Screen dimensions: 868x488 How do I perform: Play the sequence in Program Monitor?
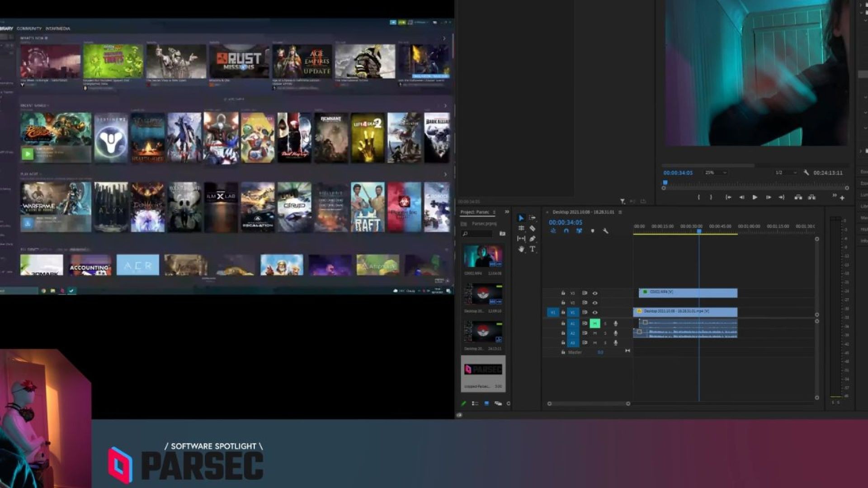coord(755,197)
